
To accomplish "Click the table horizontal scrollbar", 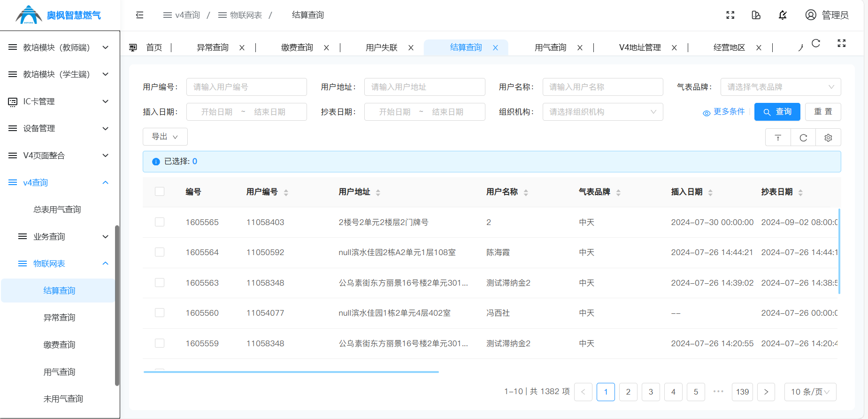I will (291, 372).
